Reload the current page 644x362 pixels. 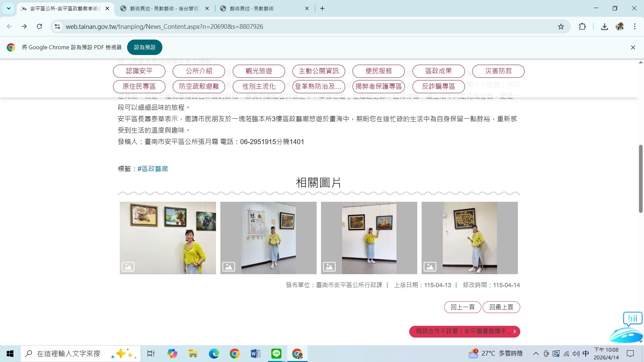coord(39,26)
